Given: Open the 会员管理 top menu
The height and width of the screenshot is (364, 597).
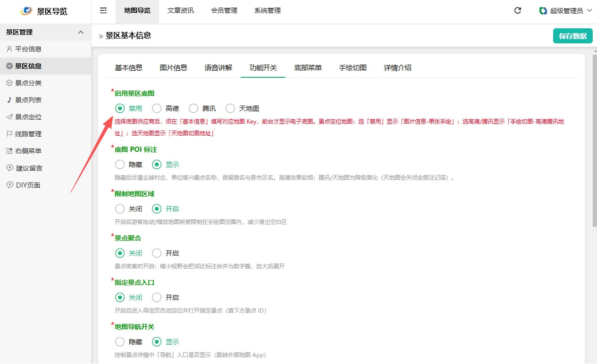Looking at the screenshot, I should click(x=224, y=11).
